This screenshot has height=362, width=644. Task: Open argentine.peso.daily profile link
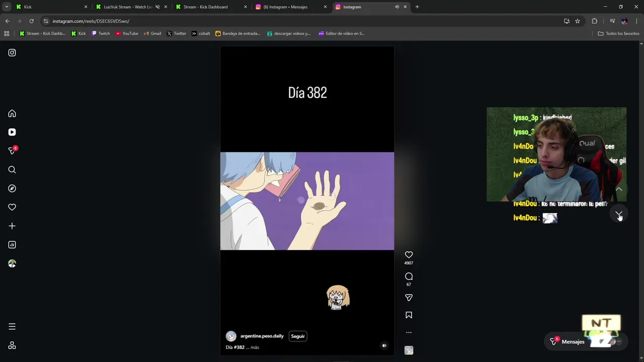tap(262, 336)
